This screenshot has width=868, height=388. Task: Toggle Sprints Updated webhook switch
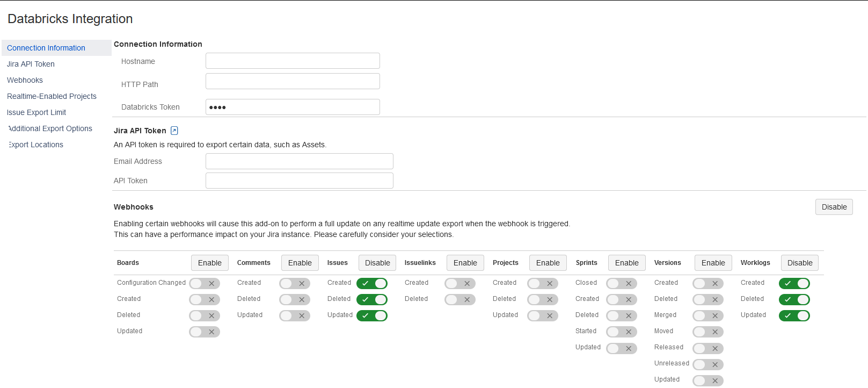pos(622,348)
